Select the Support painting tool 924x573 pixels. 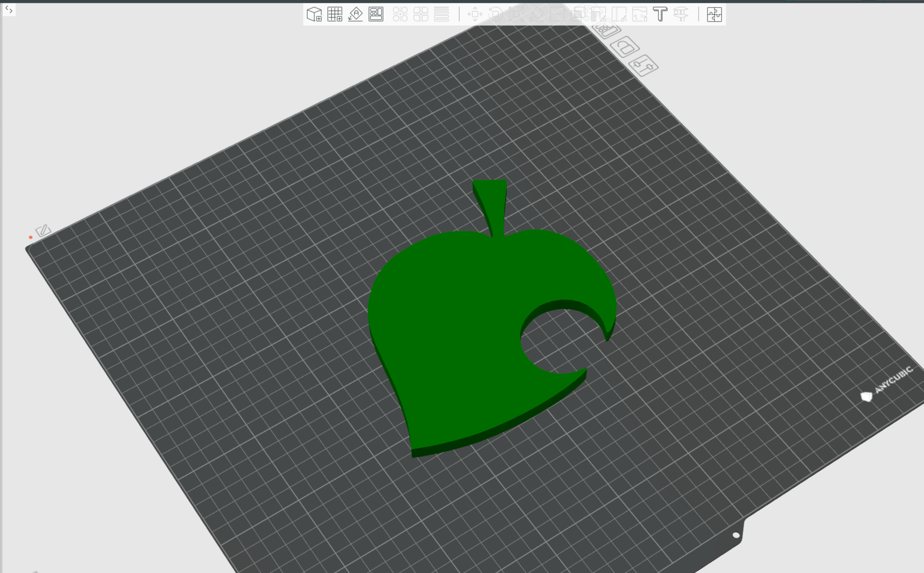tap(599, 14)
